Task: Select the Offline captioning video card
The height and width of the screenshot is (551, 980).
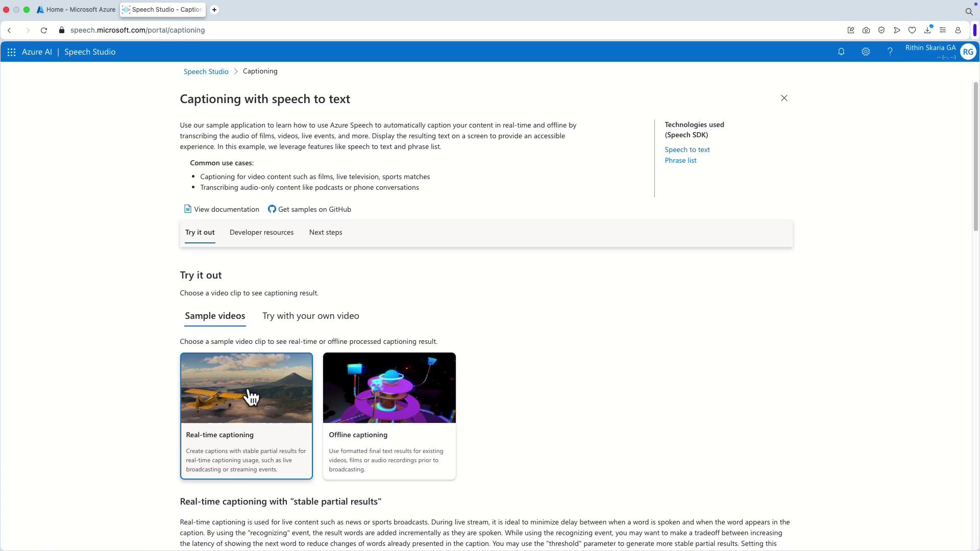Action: (x=389, y=416)
